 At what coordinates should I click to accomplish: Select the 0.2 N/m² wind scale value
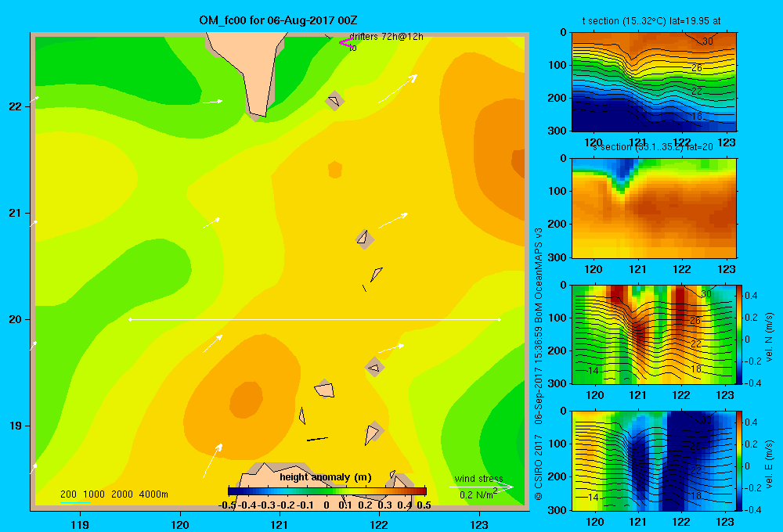(x=478, y=494)
